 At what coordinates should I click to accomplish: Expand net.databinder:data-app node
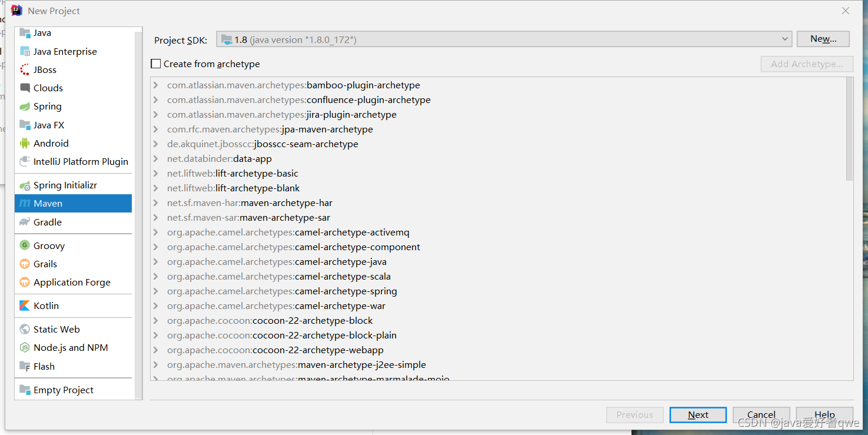(156, 159)
